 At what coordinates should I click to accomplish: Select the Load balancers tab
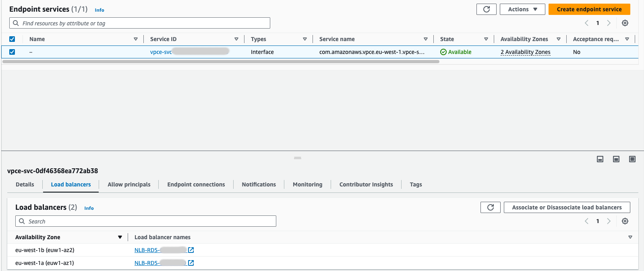click(71, 184)
